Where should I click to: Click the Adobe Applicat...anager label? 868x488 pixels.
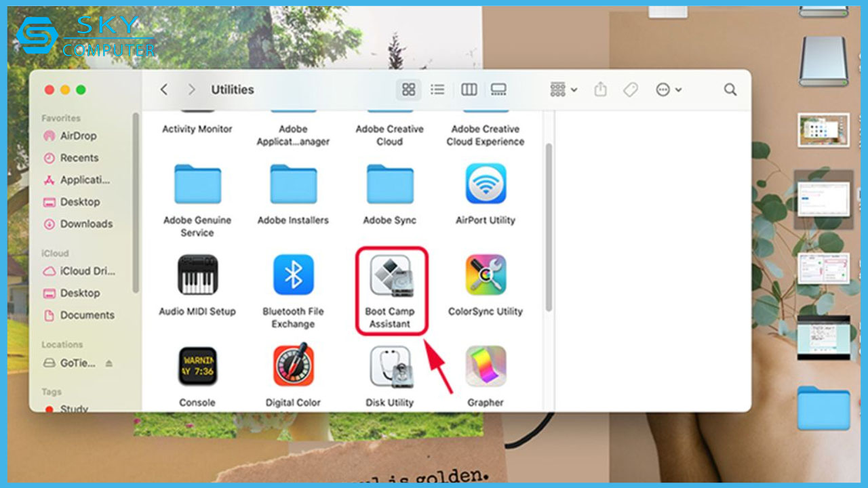point(293,135)
